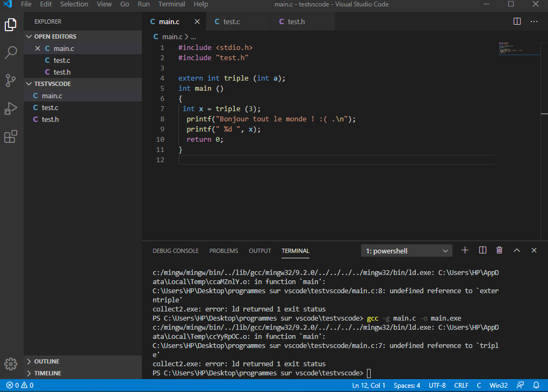Image resolution: width=548 pixels, height=392 pixels.
Task: Open the Go menu
Action: click(x=125, y=4)
